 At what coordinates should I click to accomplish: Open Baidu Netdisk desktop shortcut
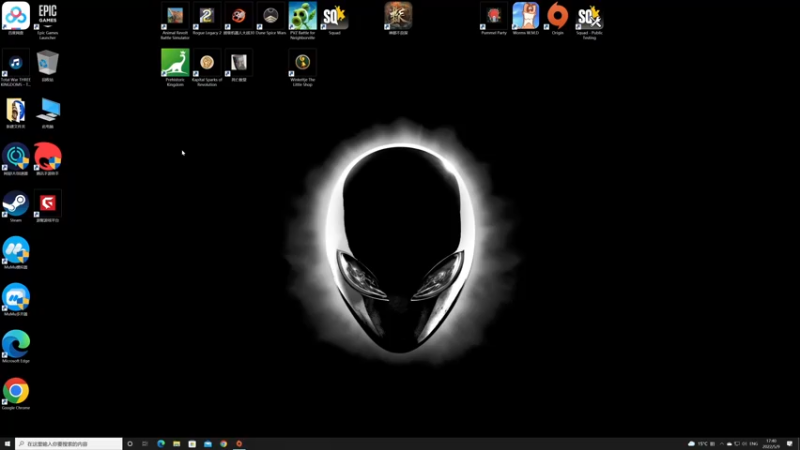(x=16, y=18)
